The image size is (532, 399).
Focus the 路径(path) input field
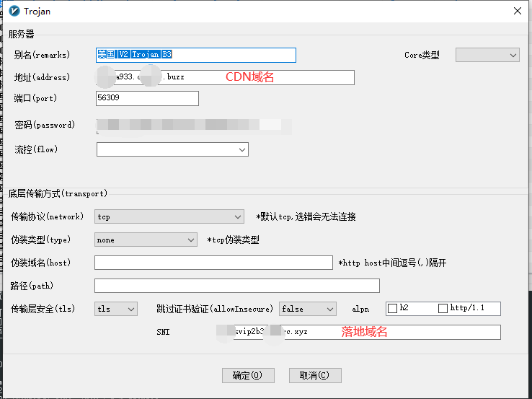(x=237, y=286)
